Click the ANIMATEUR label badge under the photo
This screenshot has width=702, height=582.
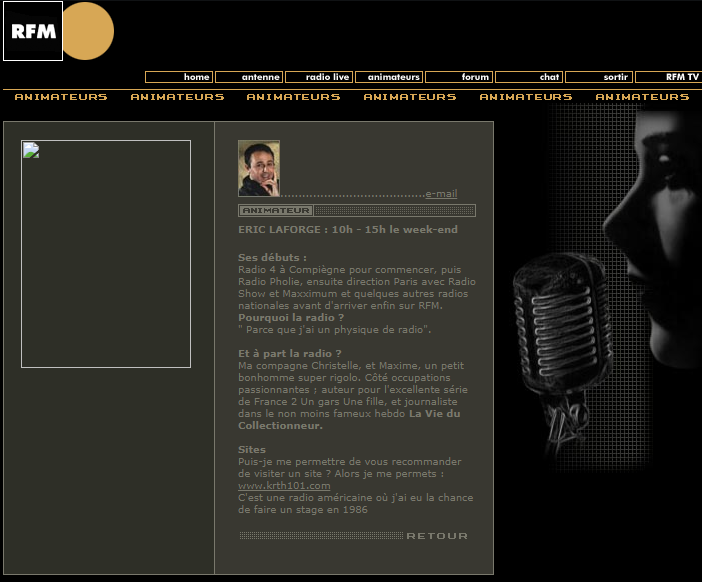pyautogui.click(x=276, y=211)
